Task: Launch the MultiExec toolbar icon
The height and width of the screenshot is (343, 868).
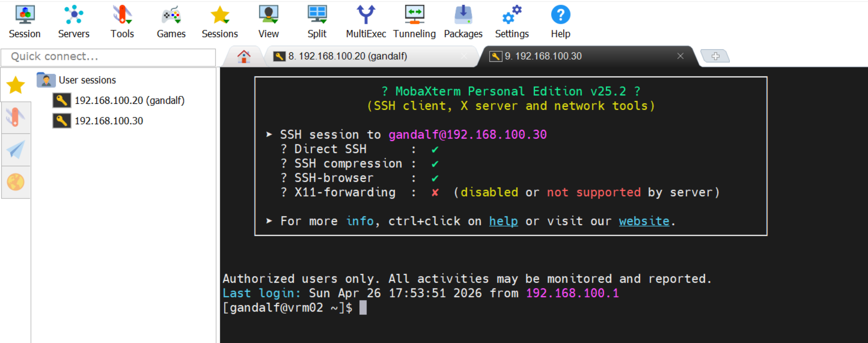Action: [366, 22]
